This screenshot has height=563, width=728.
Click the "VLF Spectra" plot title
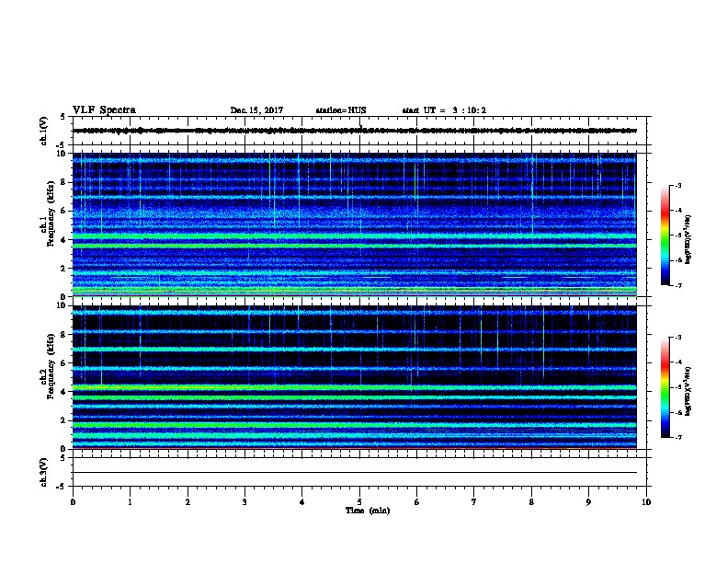coord(104,110)
